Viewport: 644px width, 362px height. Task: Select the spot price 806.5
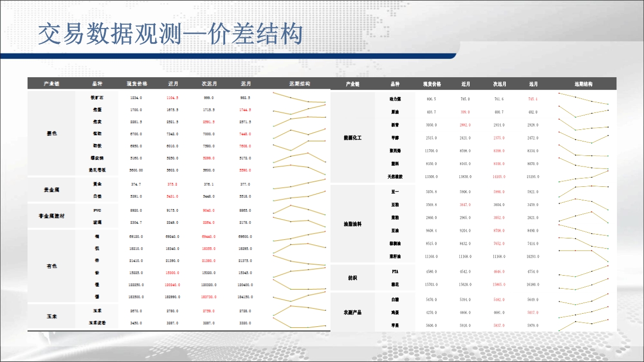coord(431,99)
